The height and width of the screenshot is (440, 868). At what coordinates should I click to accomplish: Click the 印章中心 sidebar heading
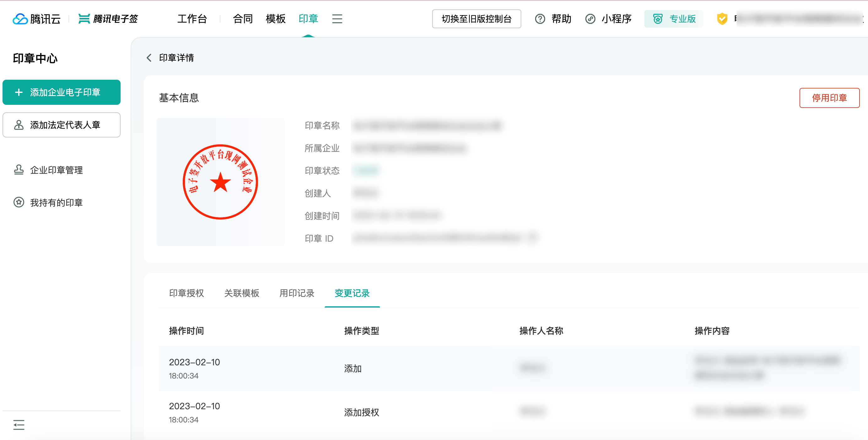pyautogui.click(x=35, y=58)
